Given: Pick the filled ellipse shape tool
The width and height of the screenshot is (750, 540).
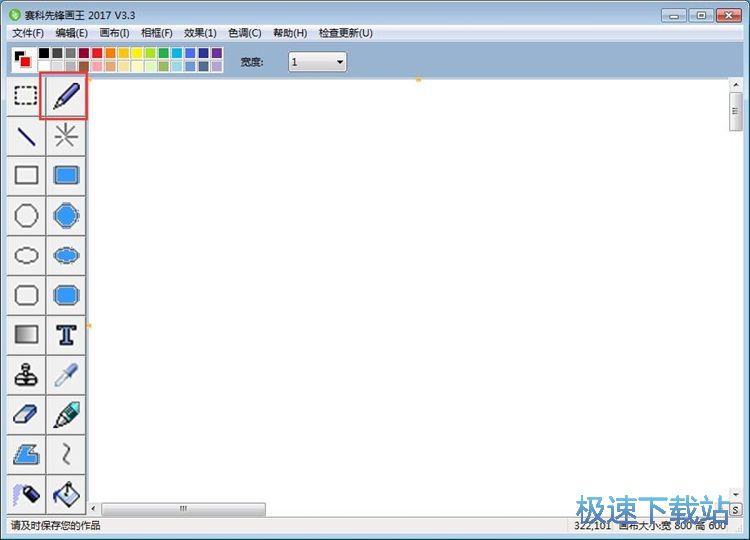Looking at the screenshot, I should (x=66, y=256).
